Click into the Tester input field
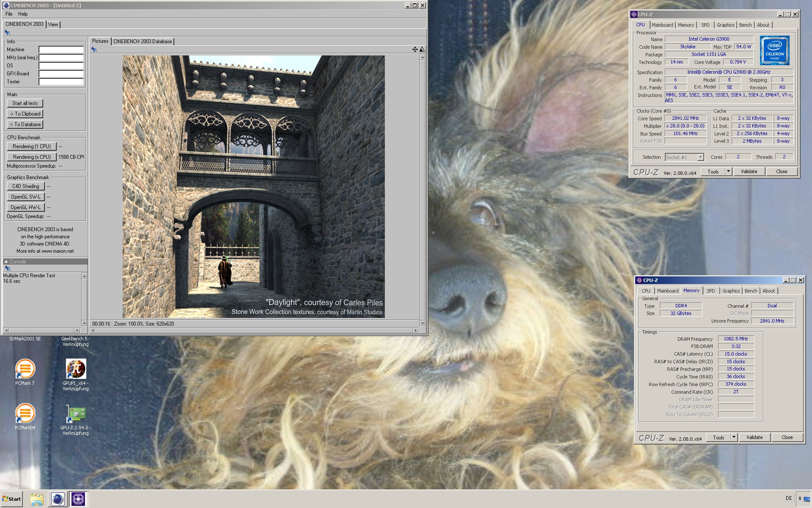The width and height of the screenshot is (812, 508). 61,82
